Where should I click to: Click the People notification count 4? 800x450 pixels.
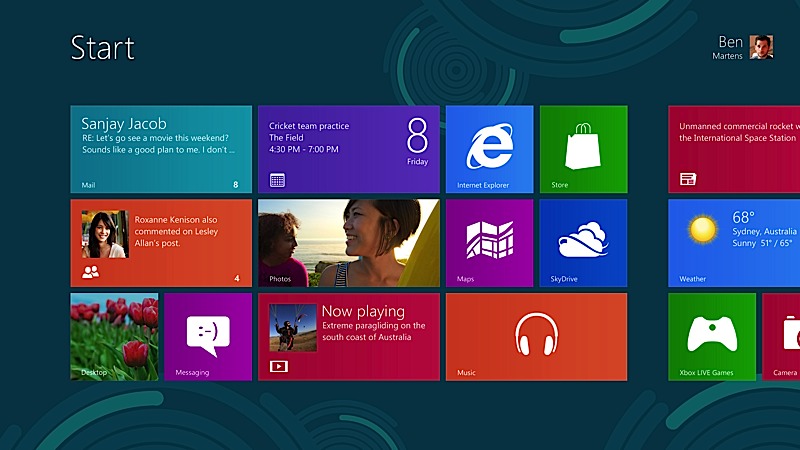(237, 278)
